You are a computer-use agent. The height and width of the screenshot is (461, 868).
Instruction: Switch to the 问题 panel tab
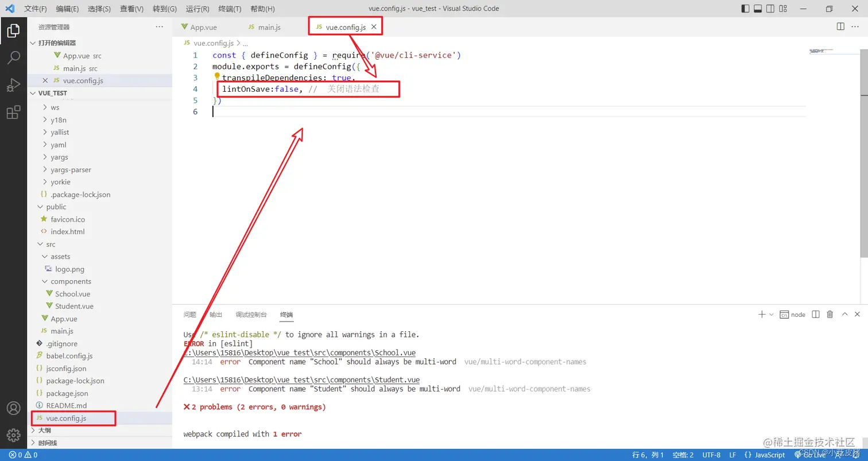[190, 315]
